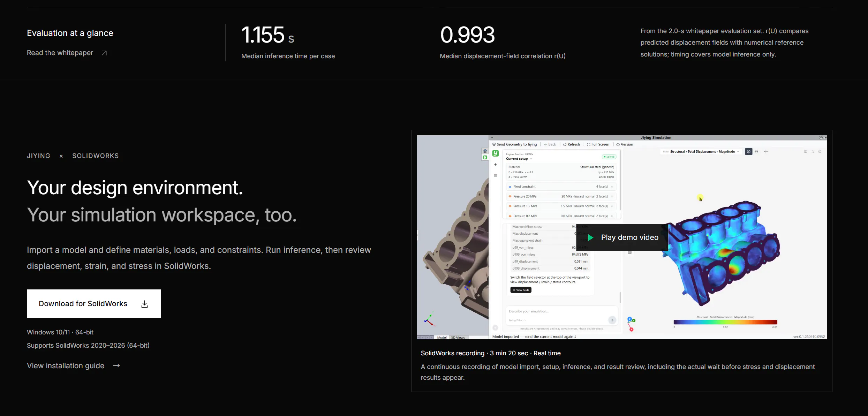The height and width of the screenshot is (416, 868).
Task: Click the crosshair icon in the viewport toolbar
Action: pos(766,152)
